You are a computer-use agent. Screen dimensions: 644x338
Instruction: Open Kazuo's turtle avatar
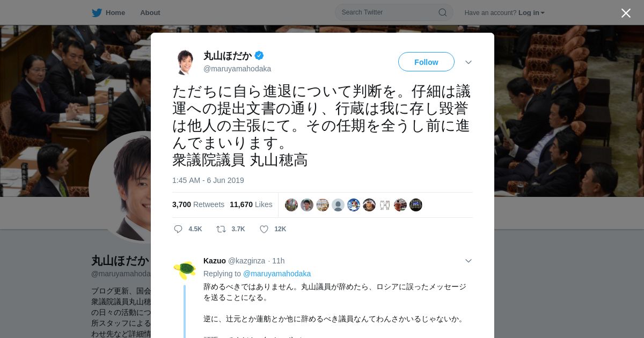pos(185,269)
